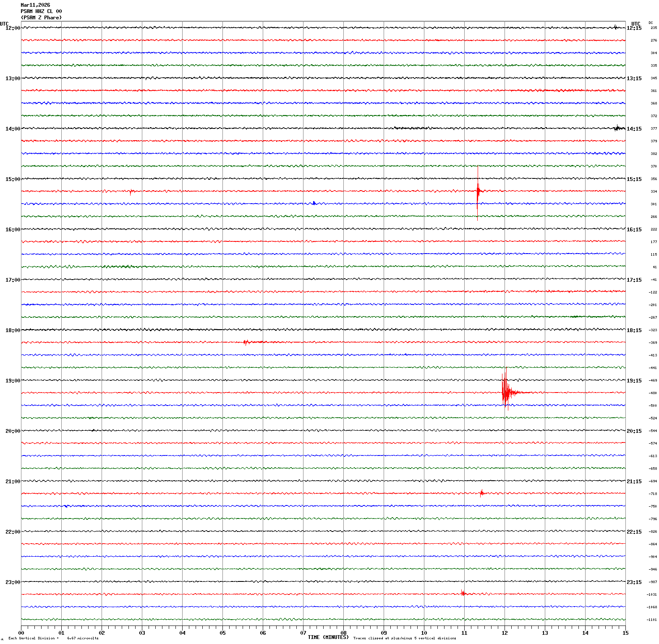Click the red burst on the 18:15 trace
The width and height of the screenshot is (659, 644).
coord(246,342)
